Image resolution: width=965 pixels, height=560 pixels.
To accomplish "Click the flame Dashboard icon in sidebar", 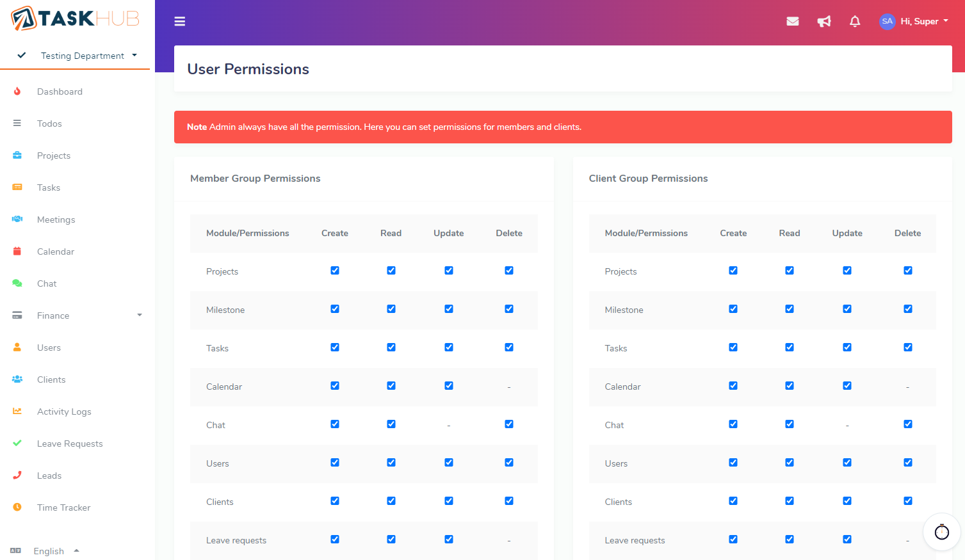I will [17, 92].
